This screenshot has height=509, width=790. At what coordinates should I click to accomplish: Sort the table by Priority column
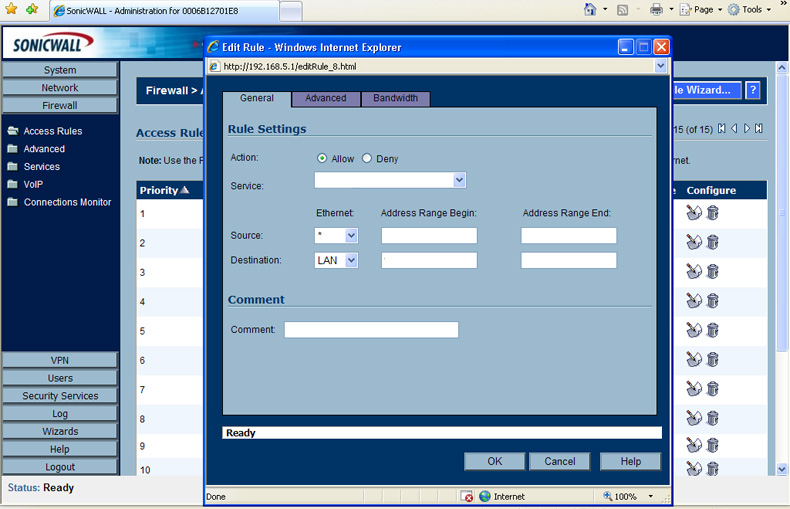(164, 190)
